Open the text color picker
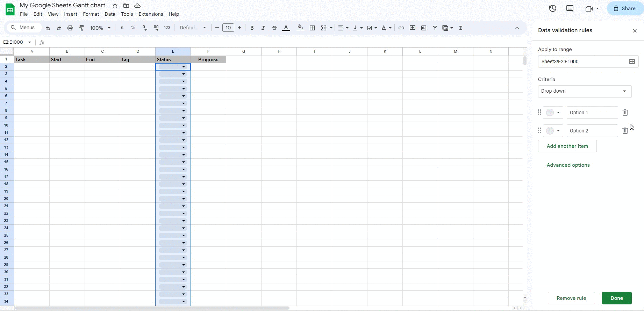Image resolution: width=644 pixels, height=311 pixels. [x=286, y=28]
